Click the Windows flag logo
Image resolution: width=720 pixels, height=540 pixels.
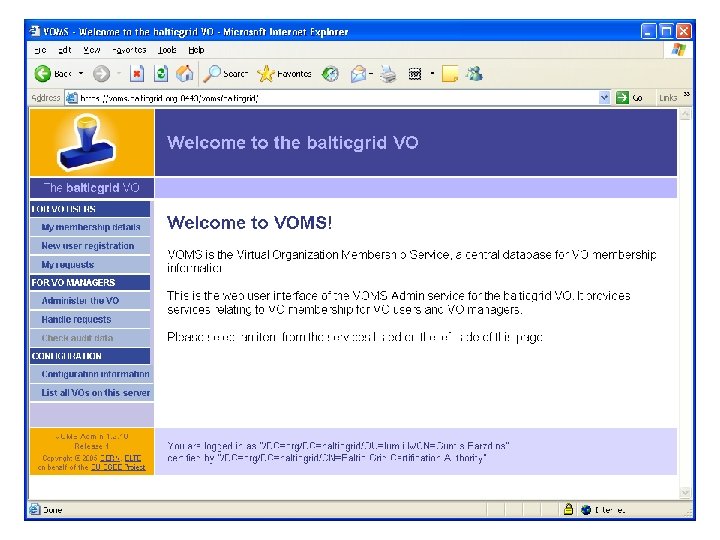point(679,50)
